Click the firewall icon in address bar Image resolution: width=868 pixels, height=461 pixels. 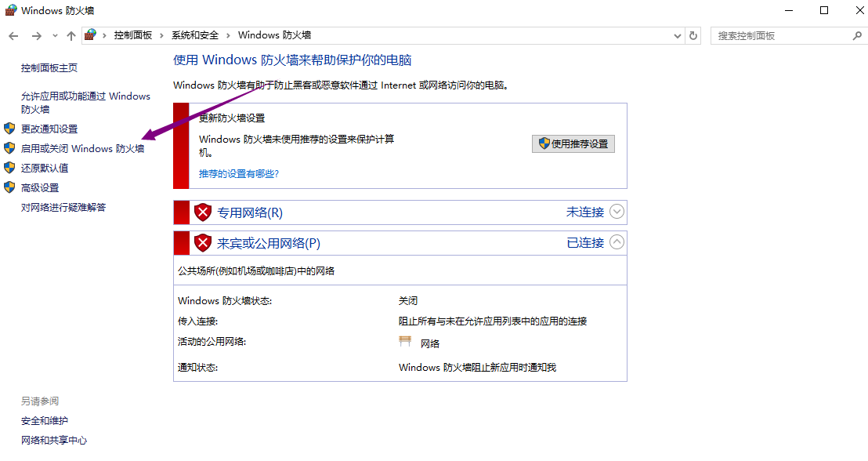pos(90,35)
